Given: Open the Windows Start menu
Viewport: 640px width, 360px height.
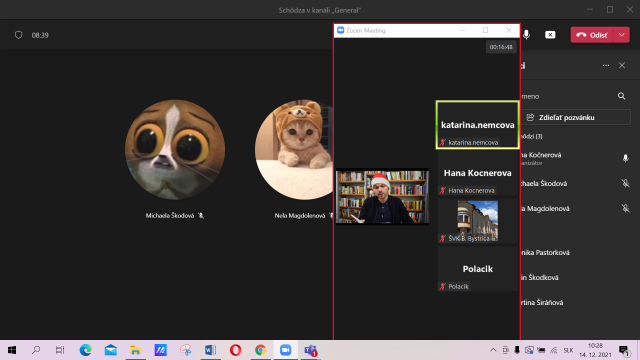Looking at the screenshot, I should click(12, 350).
